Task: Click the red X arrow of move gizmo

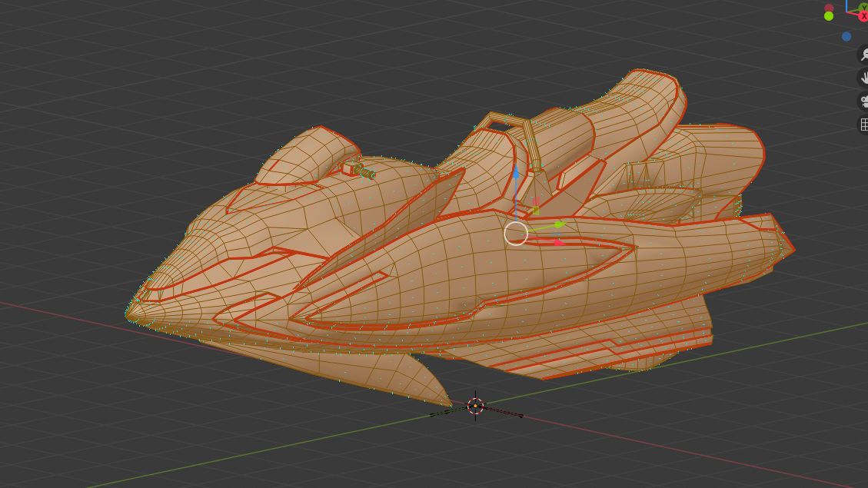Action: pos(558,242)
